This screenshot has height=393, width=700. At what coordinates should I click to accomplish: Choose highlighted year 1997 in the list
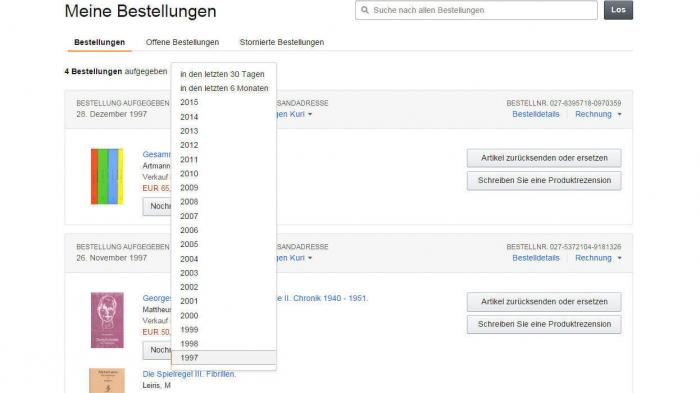tap(224, 358)
